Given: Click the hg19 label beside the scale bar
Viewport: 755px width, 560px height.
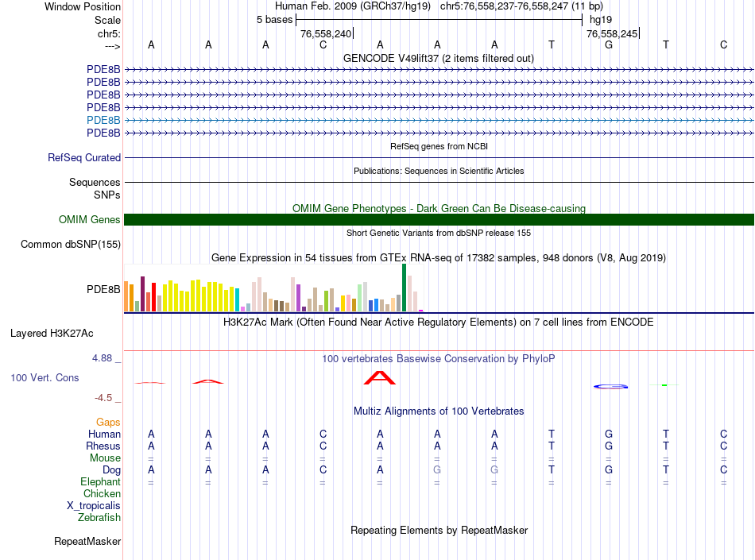Looking at the screenshot, I should 601,20.
